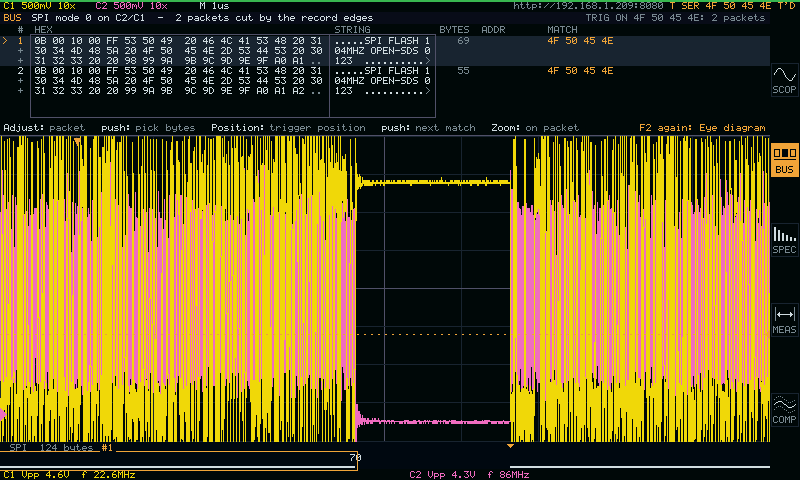Image resolution: width=800 pixels, height=480 pixels.
Task: Click the BYTES column header
Action: point(454,30)
